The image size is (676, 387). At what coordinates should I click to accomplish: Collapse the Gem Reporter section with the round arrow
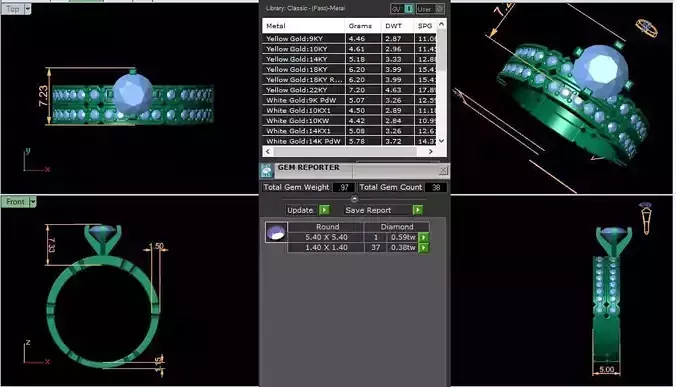(354, 199)
